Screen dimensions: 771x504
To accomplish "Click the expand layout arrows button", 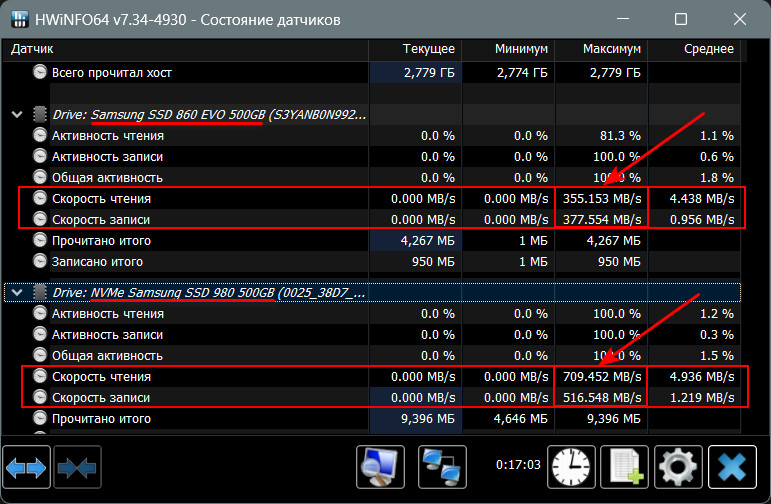I will [26, 467].
